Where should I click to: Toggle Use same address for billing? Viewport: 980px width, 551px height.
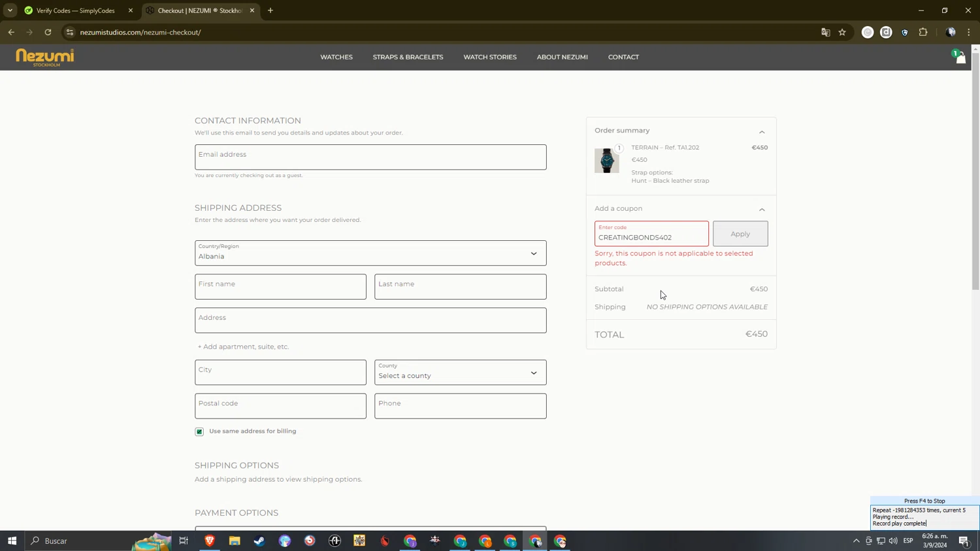coord(199,432)
